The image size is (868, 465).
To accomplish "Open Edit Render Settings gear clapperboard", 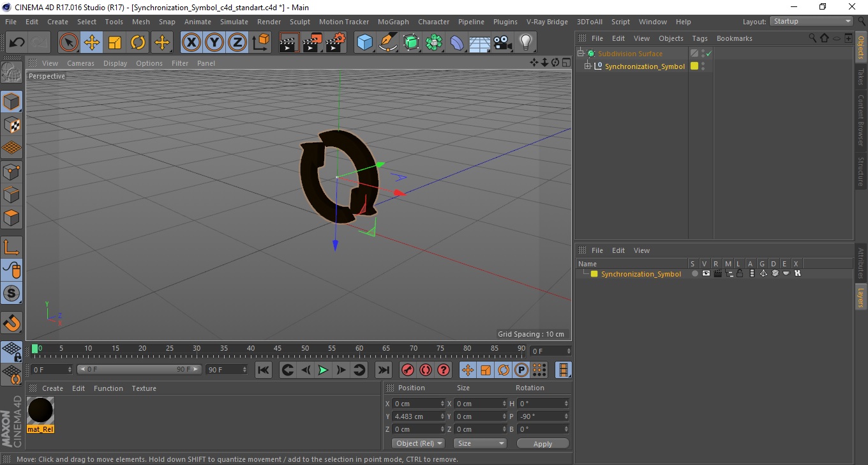I will (335, 43).
